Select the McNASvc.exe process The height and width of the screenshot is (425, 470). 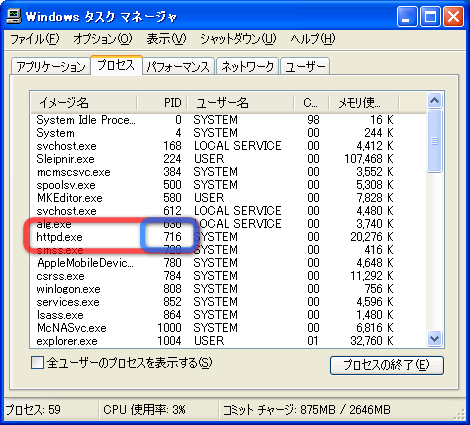228,328
